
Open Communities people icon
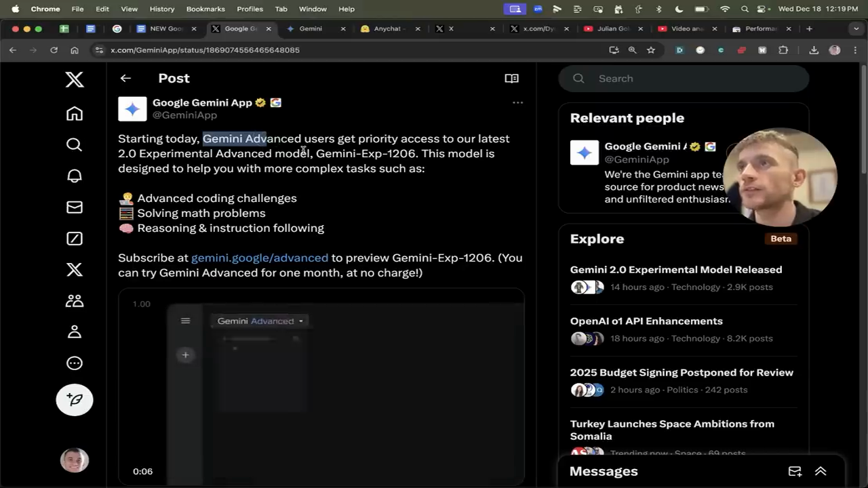75,300
